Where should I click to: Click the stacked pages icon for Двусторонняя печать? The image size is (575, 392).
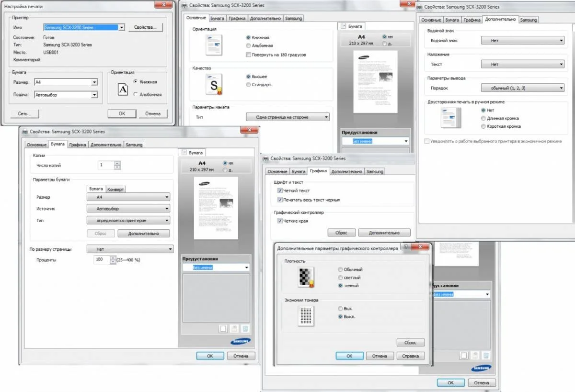[x=450, y=118]
